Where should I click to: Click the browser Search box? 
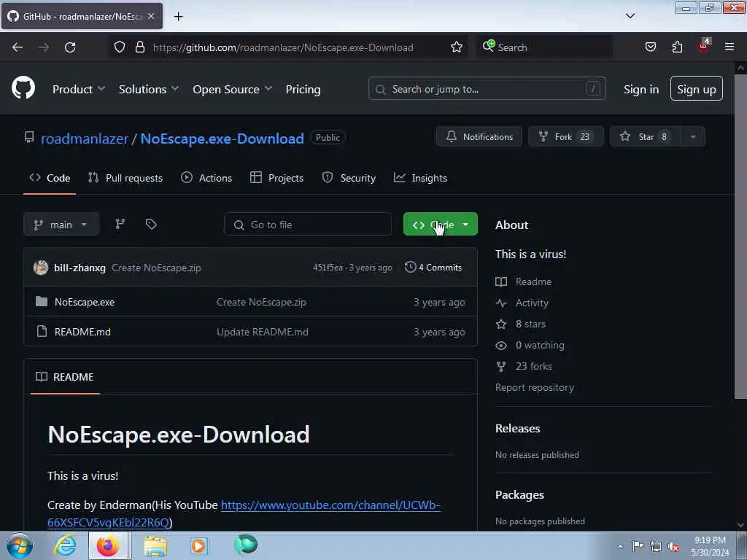coord(544,47)
